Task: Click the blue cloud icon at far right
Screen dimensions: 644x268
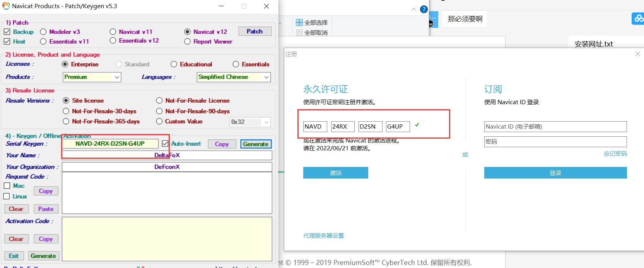Action: coord(638,18)
